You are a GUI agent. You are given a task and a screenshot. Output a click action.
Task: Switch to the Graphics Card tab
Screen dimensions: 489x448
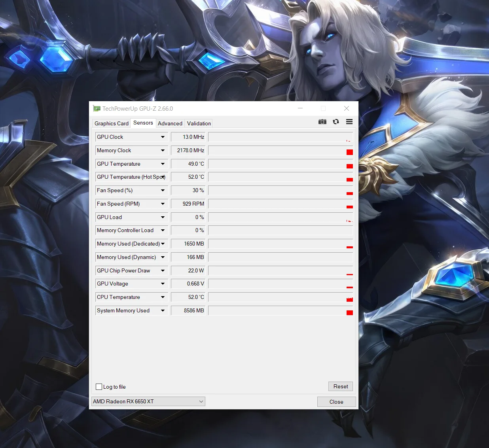(x=112, y=123)
